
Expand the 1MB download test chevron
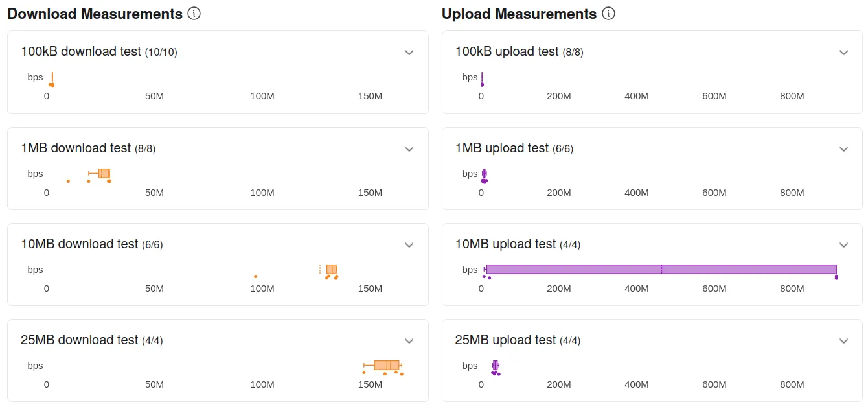click(x=409, y=149)
